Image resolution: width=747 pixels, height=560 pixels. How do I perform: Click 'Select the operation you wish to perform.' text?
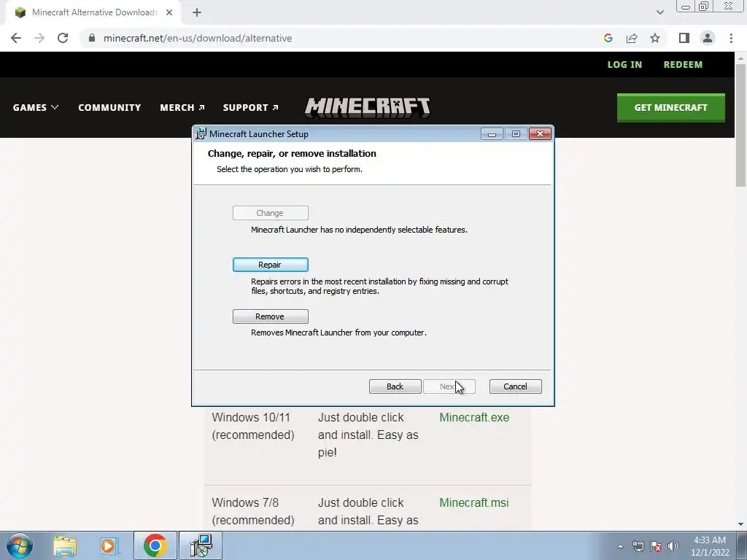(289, 169)
